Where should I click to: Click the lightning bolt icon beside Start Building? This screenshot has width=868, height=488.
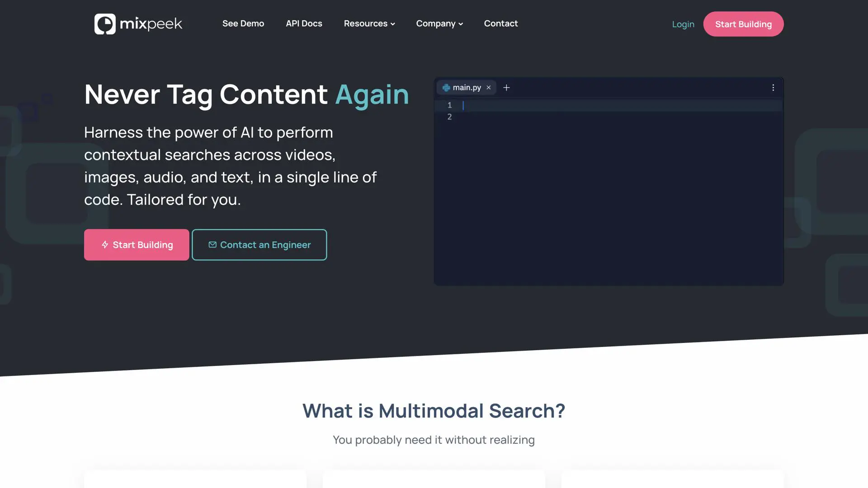105,245
